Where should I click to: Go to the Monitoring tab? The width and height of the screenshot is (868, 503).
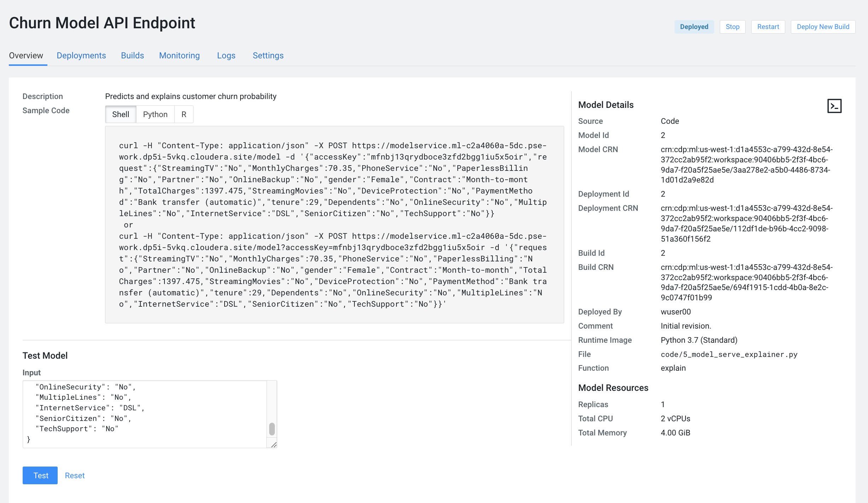pos(179,56)
